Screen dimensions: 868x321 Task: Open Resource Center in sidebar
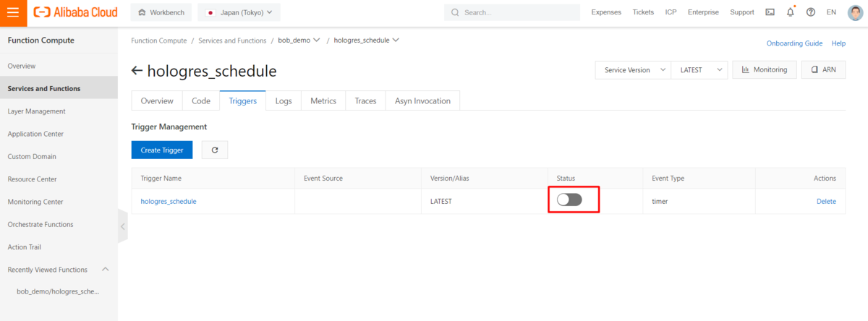pyautogui.click(x=59, y=179)
